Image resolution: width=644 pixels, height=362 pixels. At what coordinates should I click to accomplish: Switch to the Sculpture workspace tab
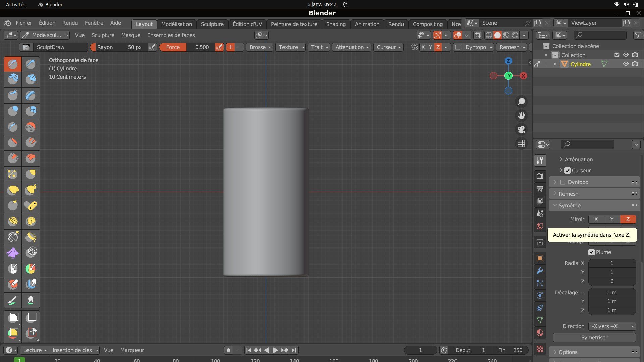point(212,24)
